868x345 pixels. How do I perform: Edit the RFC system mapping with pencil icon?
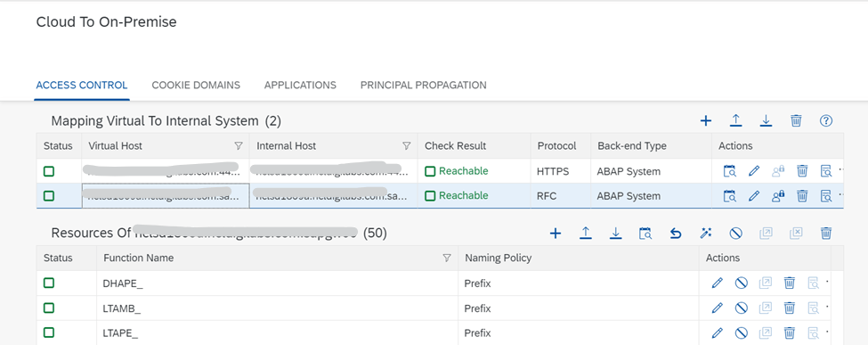point(753,195)
